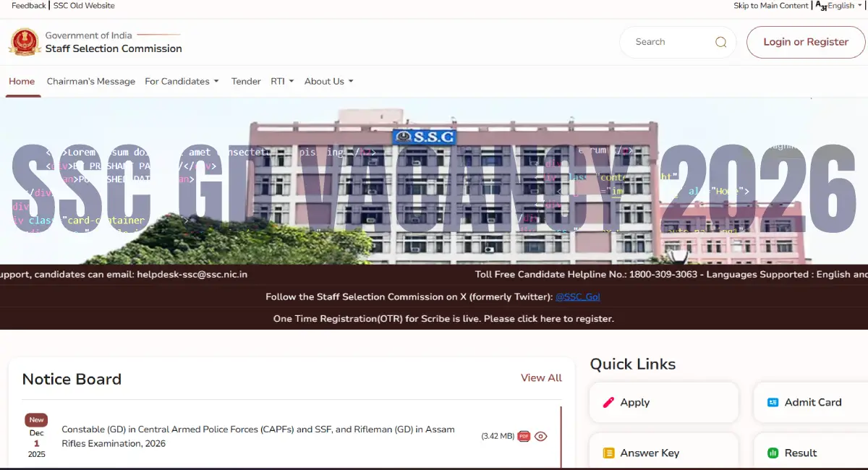Click the search magnifier icon
868x470 pixels.
click(720, 42)
